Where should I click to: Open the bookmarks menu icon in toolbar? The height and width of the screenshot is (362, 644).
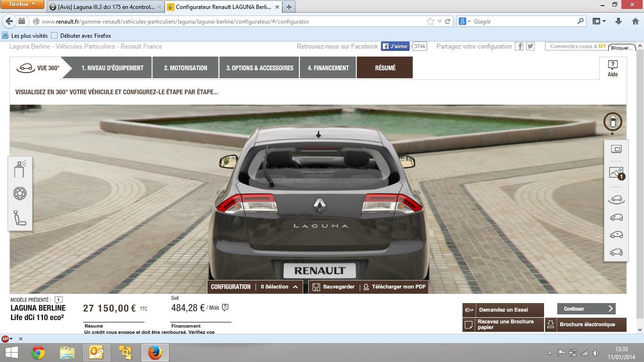click(x=599, y=21)
